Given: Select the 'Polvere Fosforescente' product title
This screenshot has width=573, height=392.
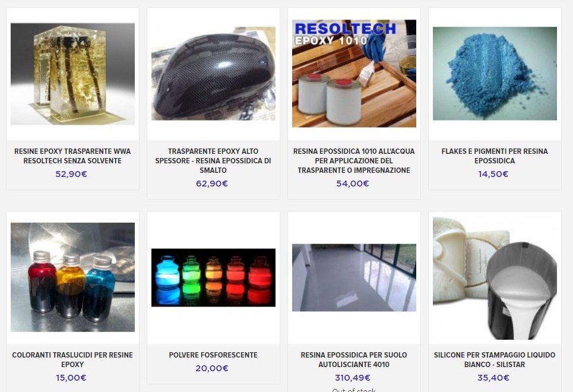Looking at the screenshot, I should point(213,355).
